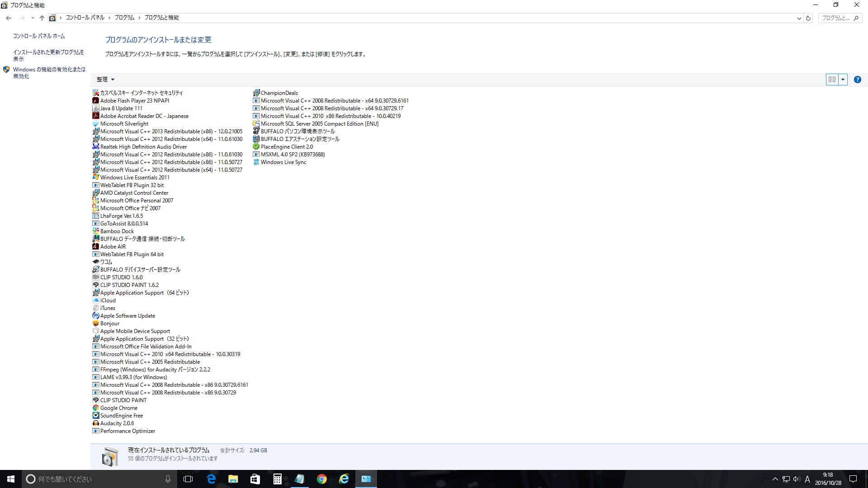Click the Cortana search box on the taskbar

(x=99, y=479)
